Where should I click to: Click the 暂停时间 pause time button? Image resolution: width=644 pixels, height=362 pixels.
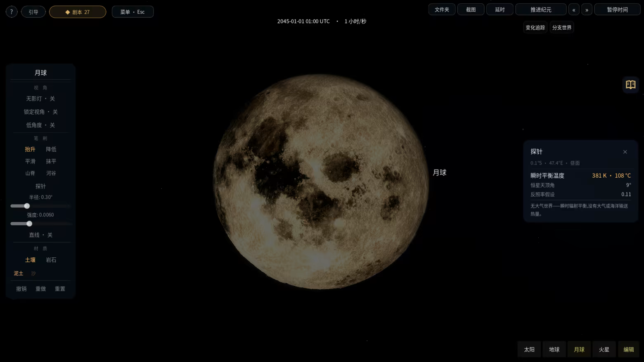(x=617, y=9)
